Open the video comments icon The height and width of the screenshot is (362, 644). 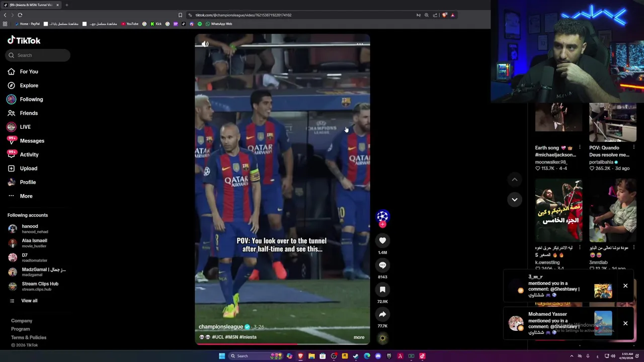click(382, 265)
